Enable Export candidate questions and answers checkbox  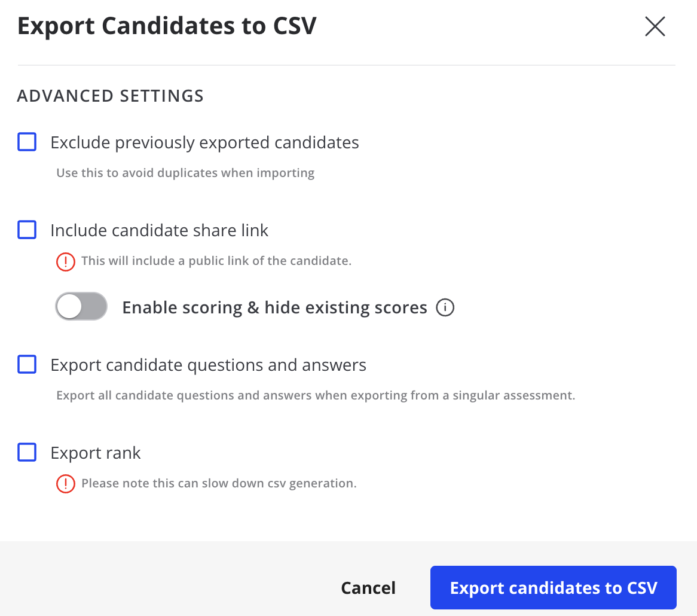click(27, 364)
